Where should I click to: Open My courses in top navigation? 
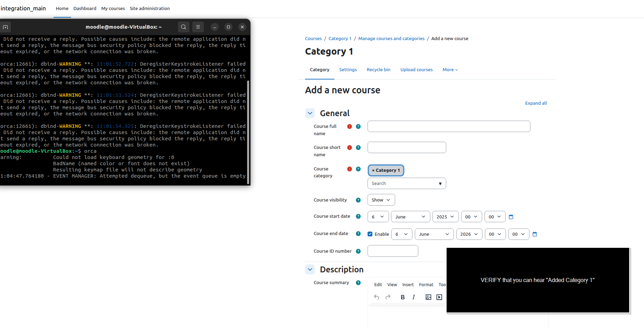(113, 8)
